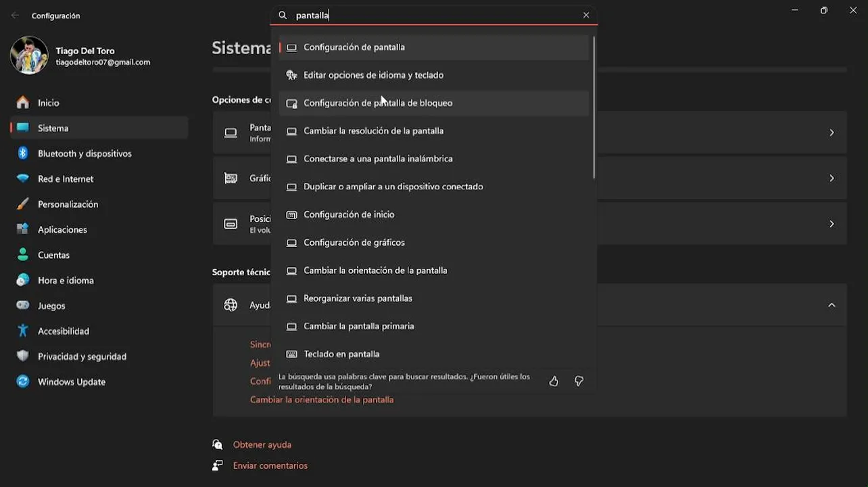
Task: Go to Accesibilidad settings
Action: pyautogui.click(x=63, y=331)
